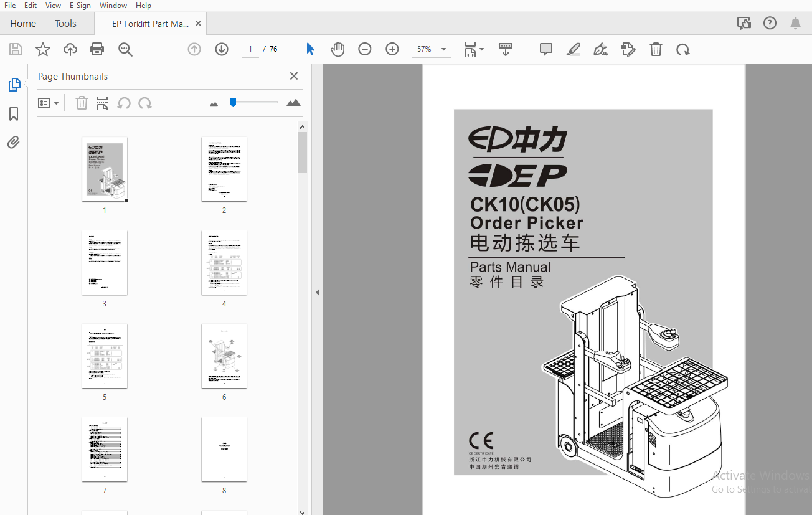Rotate thumbnails clockwise in panel
The width and height of the screenshot is (812, 515).
tap(145, 103)
